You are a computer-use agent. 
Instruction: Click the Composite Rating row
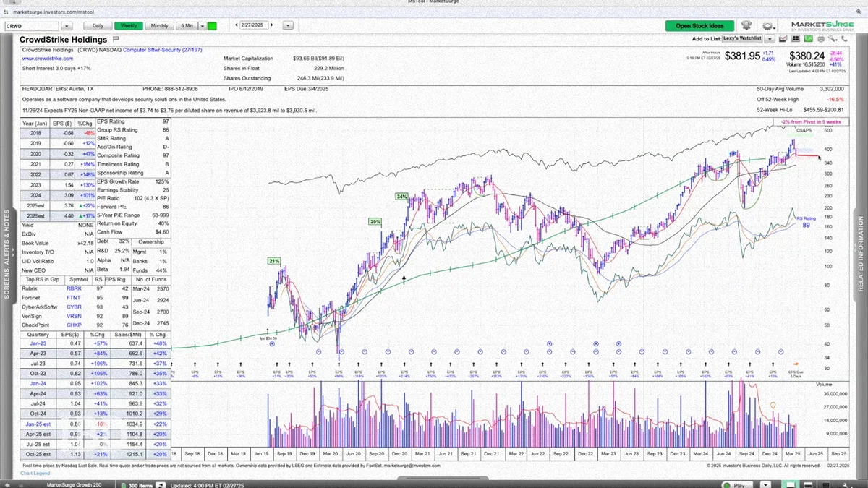pos(134,155)
